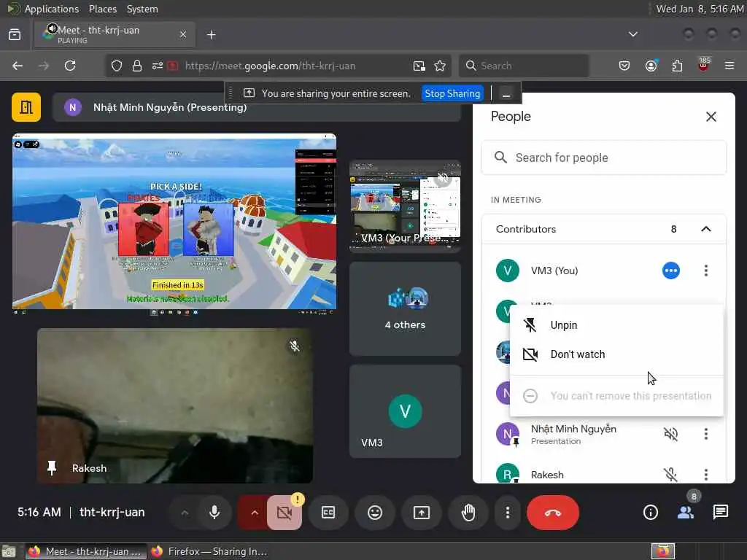Viewport: 747px width, 560px height.
Task: Click muted microphone icon for Rakesh
Action: 671,475
